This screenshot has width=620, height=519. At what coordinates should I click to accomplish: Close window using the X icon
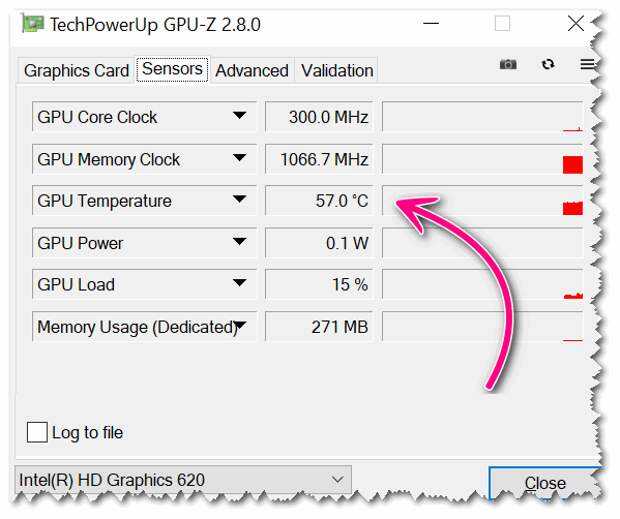point(575,23)
